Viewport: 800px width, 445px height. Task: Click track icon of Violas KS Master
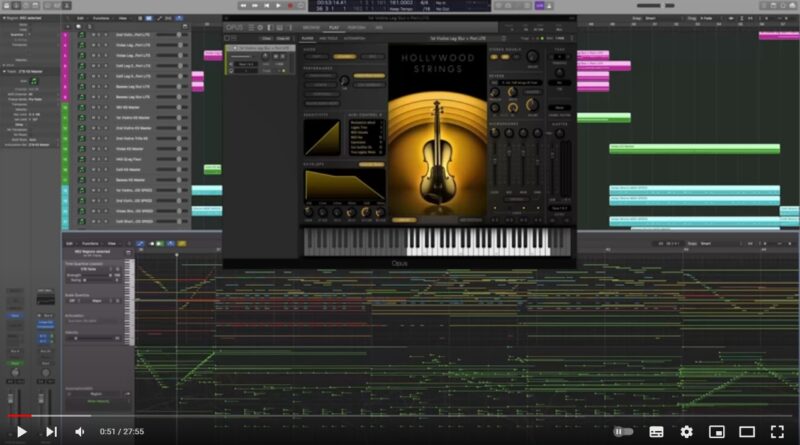click(x=82, y=149)
